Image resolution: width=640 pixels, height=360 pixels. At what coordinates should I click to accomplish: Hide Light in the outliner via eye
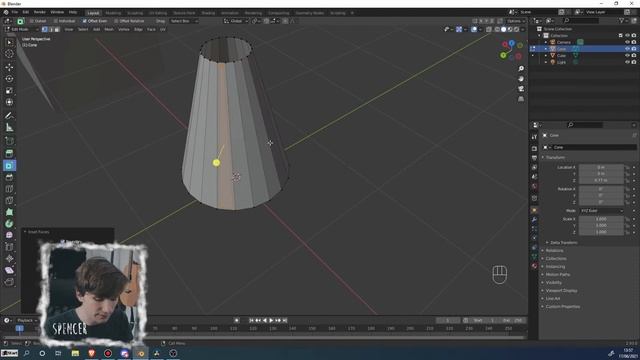pyautogui.click(x=627, y=62)
